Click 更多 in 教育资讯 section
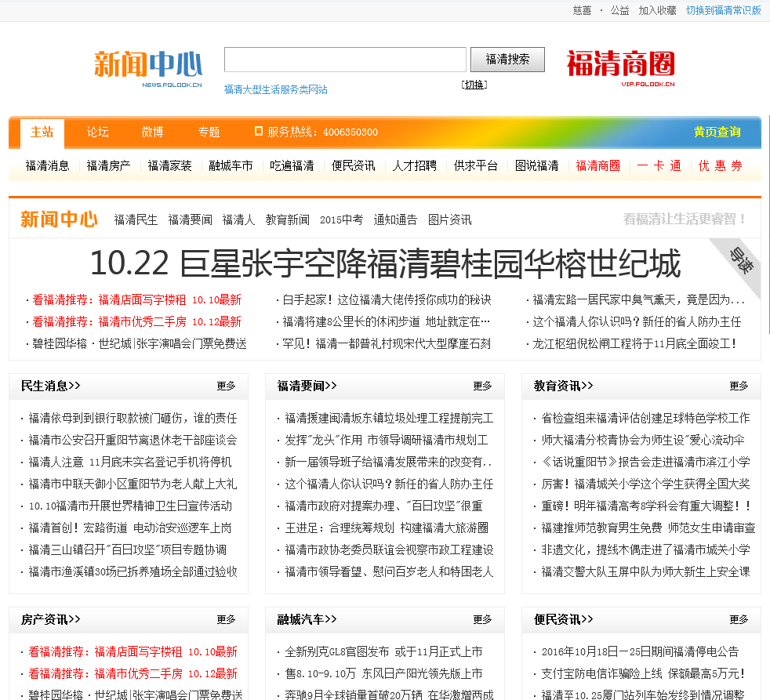The height and width of the screenshot is (700, 770). [739, 386]
